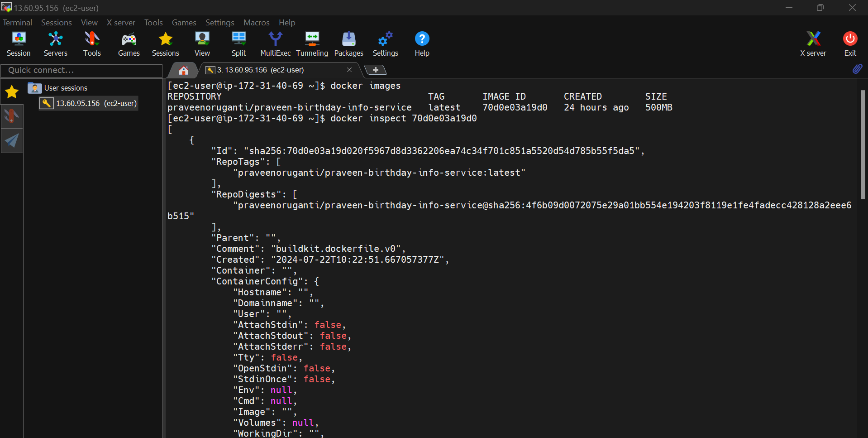Select the User sessions folder

57,88
